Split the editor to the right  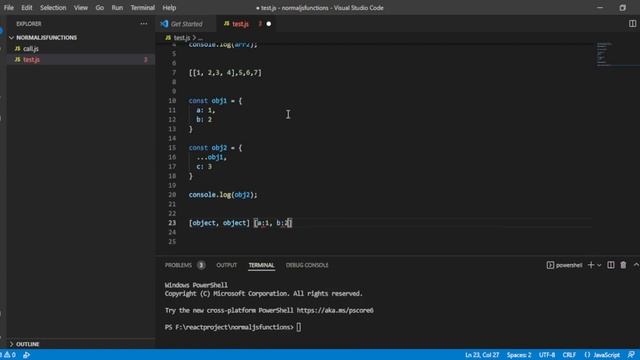632,24
